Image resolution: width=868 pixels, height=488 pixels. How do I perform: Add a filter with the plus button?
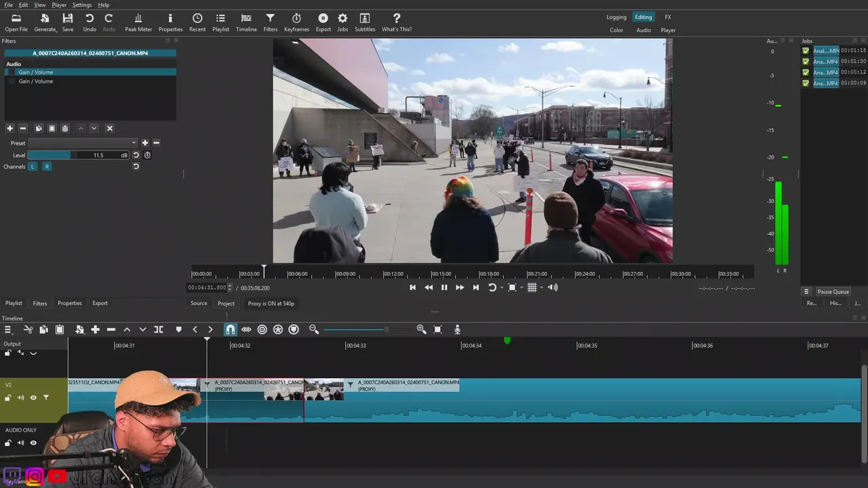point(9,128)
